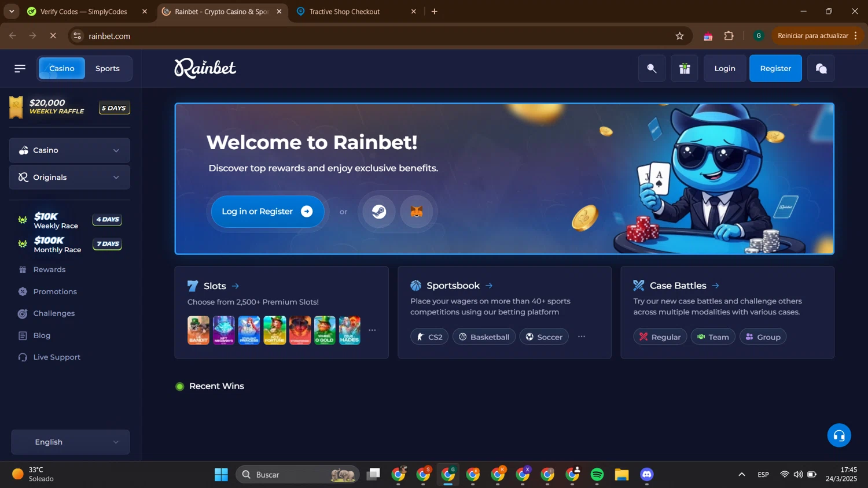The height and width of the screenshot is (488, 868).
Task: Click the taskbar Buscar search box
Action: 297,475
